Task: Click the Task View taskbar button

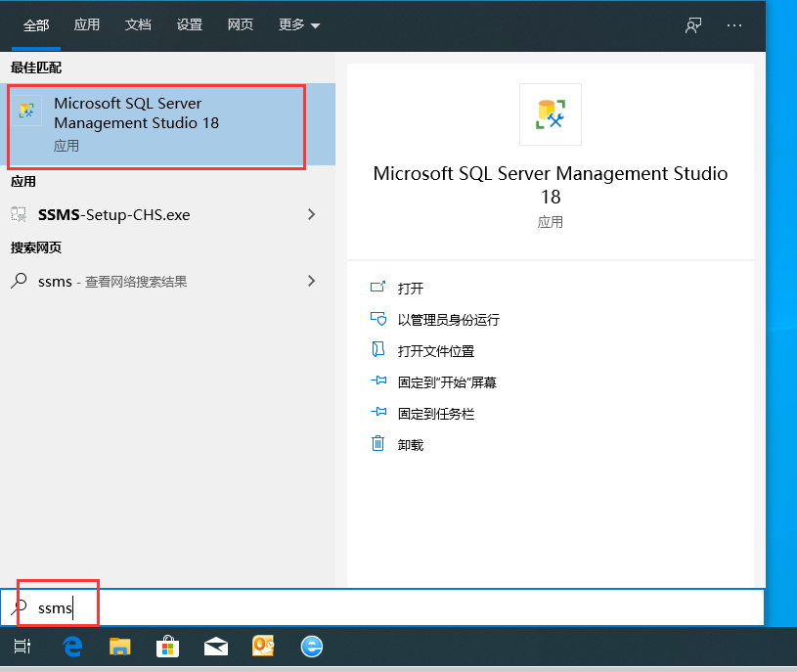Action: coord(22,646)
